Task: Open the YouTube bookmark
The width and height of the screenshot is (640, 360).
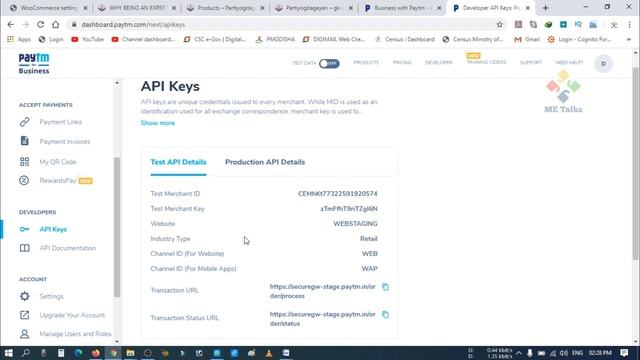Action: pyautogui.click(x=87, y=39)
